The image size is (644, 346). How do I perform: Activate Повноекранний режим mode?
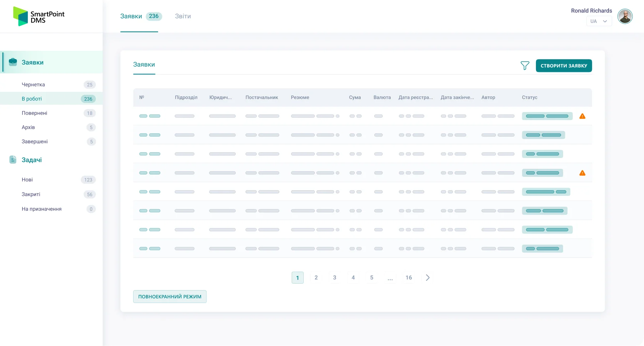[x=170, y=296]
